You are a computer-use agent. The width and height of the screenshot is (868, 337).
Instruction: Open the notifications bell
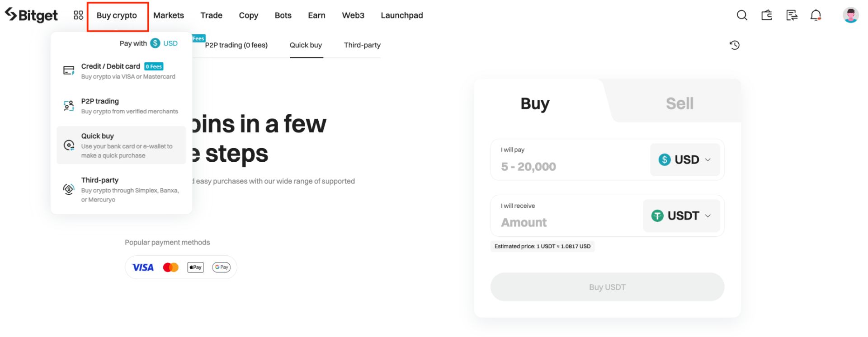pos(816,15)
